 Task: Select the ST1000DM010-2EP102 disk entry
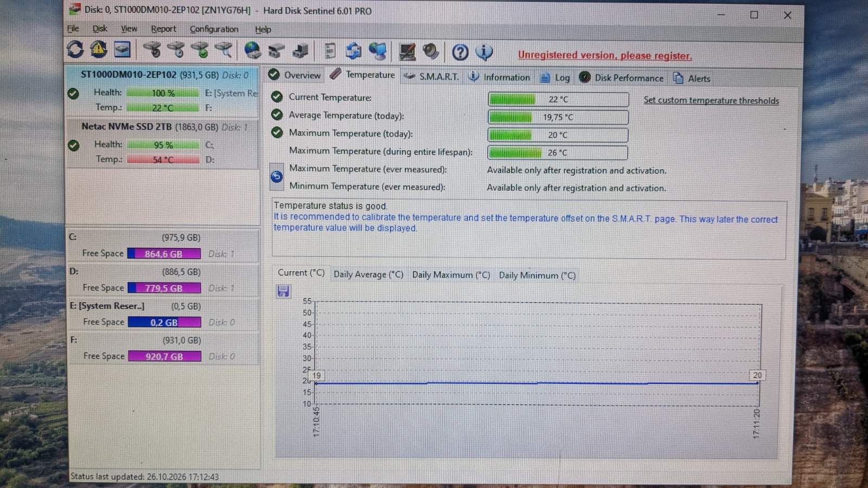click(x=162, y=91)
